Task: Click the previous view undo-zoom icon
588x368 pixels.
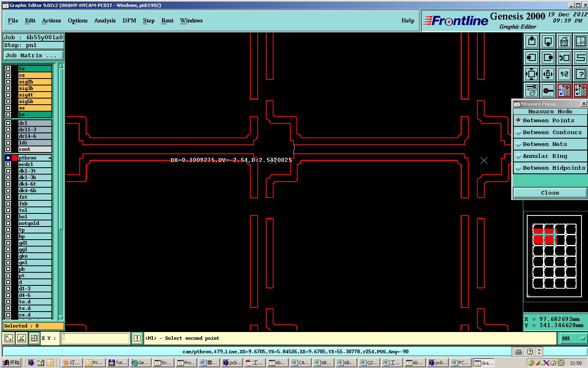Action: click(564, 58)
